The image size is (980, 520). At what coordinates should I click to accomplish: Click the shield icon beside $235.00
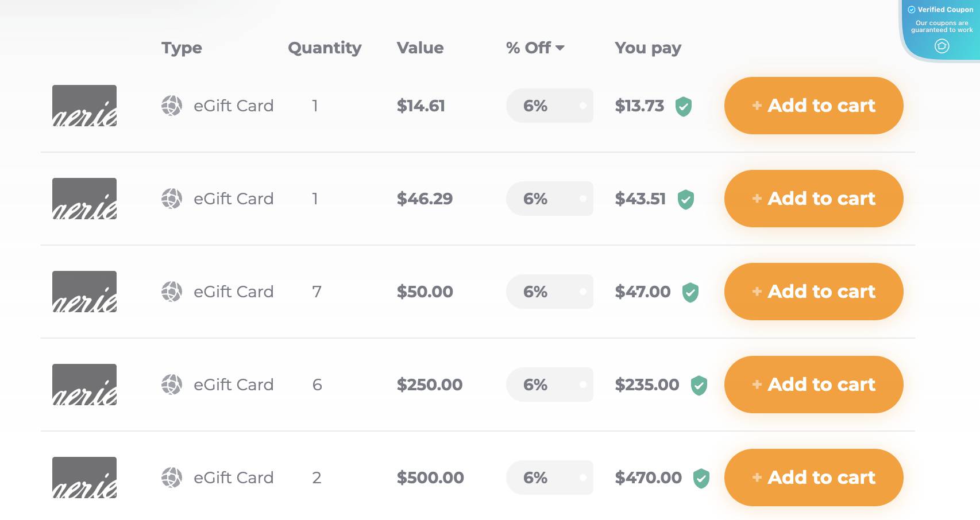tap(699, 385)
